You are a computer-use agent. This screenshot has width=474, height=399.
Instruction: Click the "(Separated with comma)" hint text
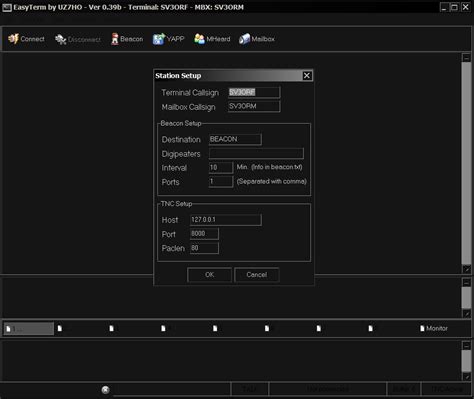[x=271, y=182]
